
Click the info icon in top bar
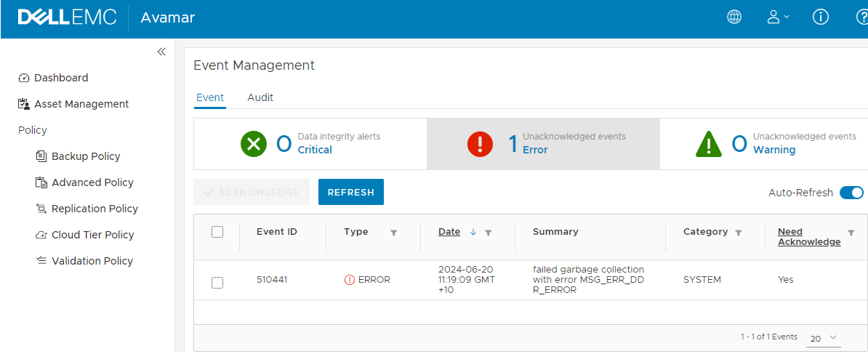pos(821,17)
